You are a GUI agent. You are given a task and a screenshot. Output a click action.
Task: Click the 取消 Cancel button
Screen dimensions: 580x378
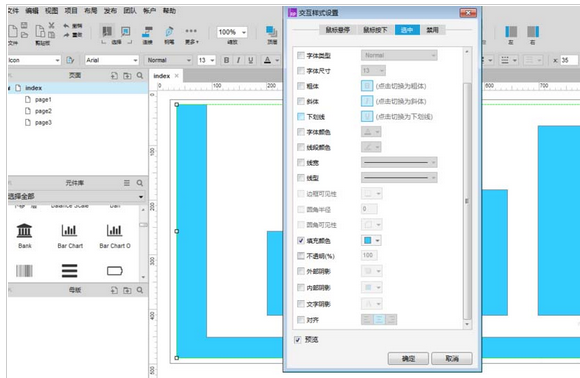[452, 358]
